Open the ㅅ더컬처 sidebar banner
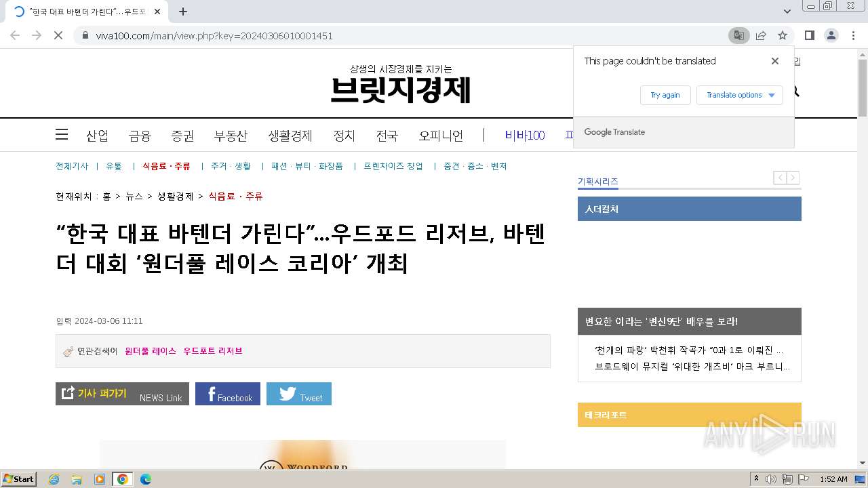 click(690, 209)
